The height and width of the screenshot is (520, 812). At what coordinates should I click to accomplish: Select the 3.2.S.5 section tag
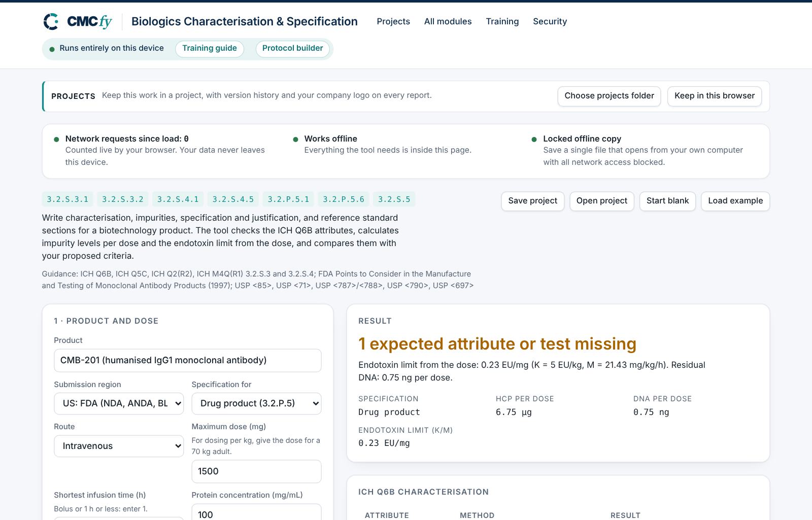[394, 199]
